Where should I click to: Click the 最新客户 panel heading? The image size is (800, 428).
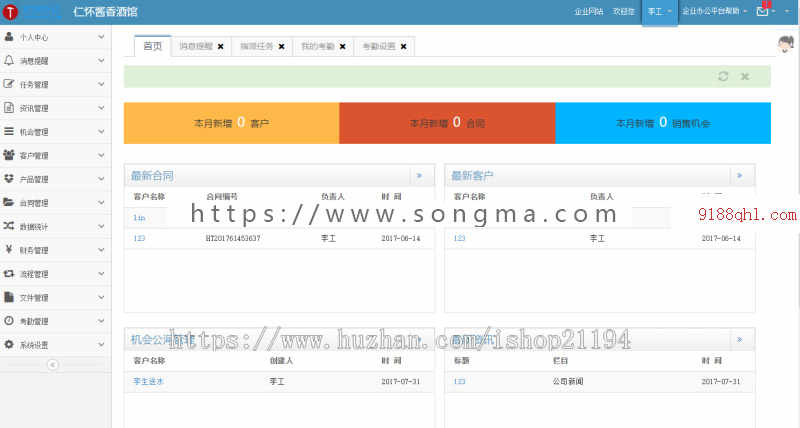472,176
